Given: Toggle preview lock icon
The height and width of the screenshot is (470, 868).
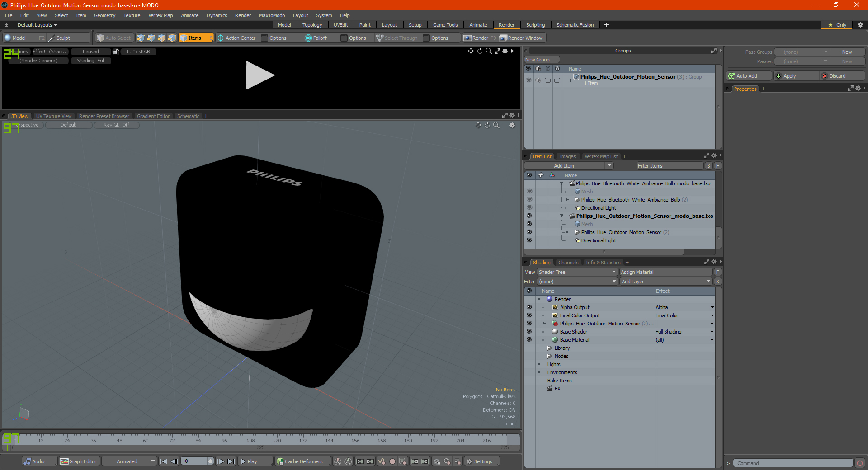Looking at the screenshot, I should 116,52.
